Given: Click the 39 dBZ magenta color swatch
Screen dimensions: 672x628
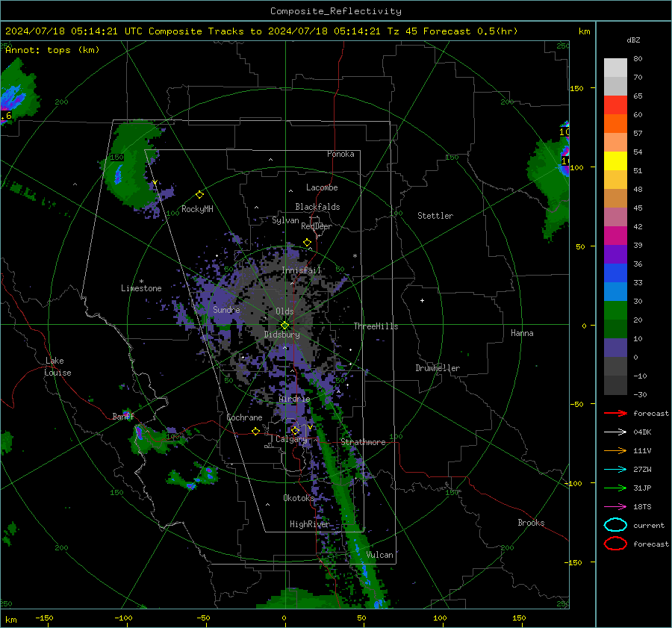Looking at the screenshot, I should pyautogui.click(x=615, y=235).
